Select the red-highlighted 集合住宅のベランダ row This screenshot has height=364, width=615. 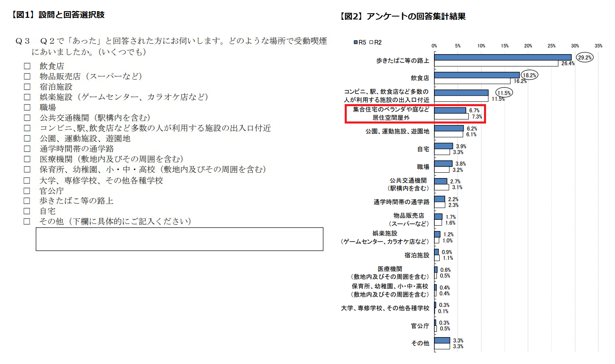click(x=415, y=114)
